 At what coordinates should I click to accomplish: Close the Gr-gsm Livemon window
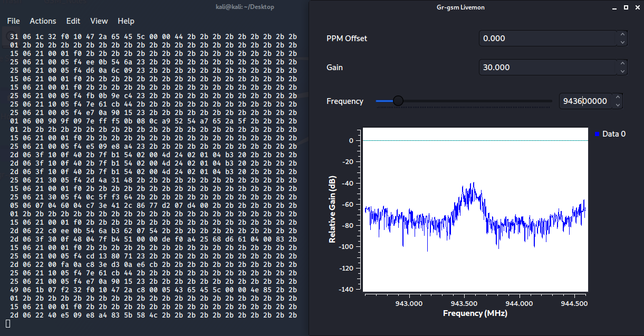[636, 7]
